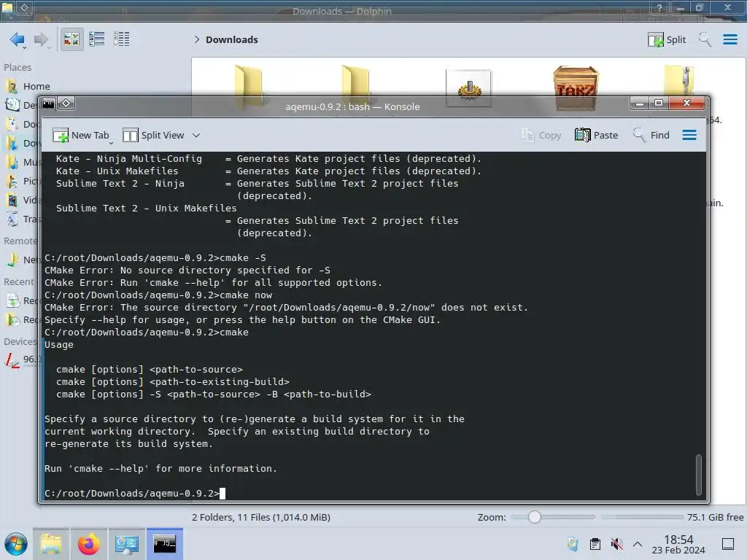The height and width of the screenshot is (560, 747).
Task: Click the 'cmake now' command line
Action: click(158, 295)
